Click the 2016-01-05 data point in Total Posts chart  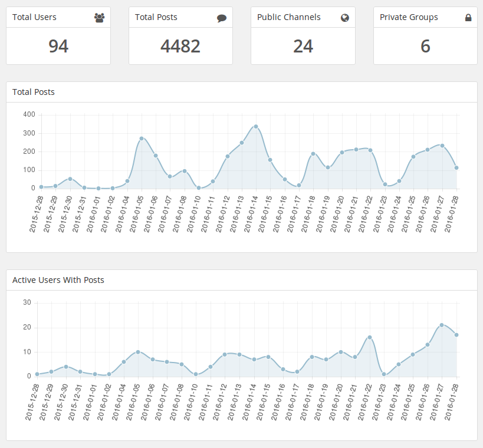pyautogui.click(x=142, y=139)
